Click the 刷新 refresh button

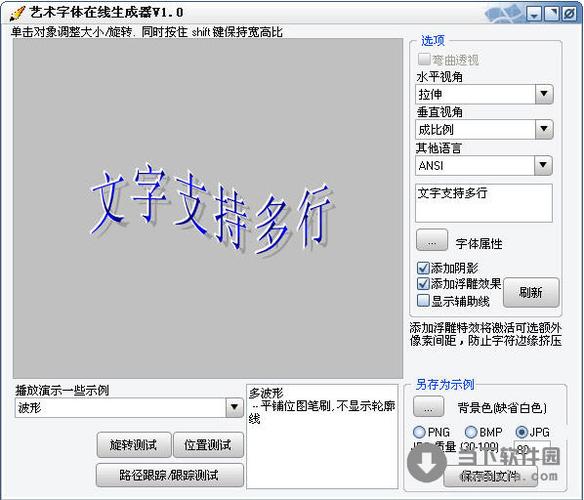[531, 292]
